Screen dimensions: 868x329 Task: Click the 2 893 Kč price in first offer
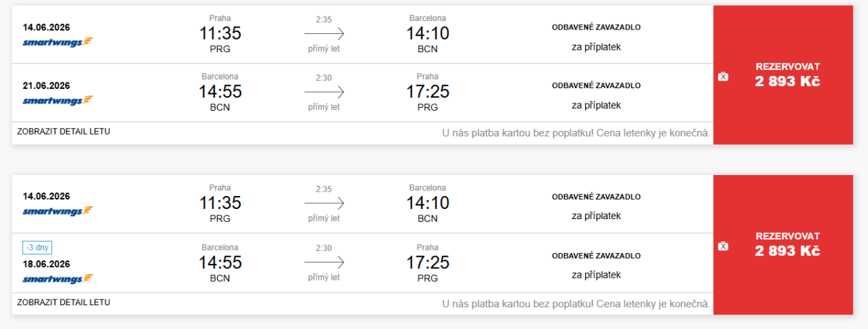click(x=788, y=82)
